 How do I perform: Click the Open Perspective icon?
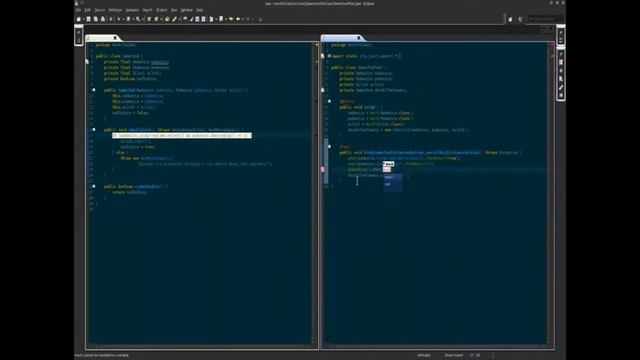[510, 19]
